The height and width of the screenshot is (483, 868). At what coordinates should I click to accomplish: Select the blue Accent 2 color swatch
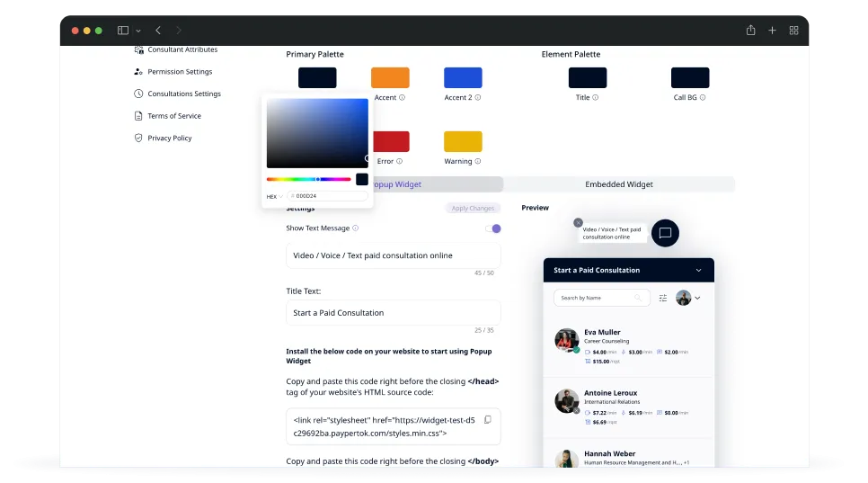point(463,77)
